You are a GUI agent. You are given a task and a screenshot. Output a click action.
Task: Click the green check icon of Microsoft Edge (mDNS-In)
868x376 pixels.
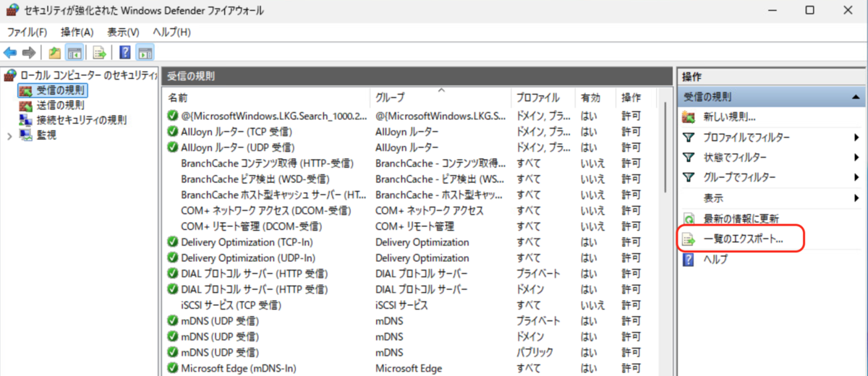coord(172,369)
